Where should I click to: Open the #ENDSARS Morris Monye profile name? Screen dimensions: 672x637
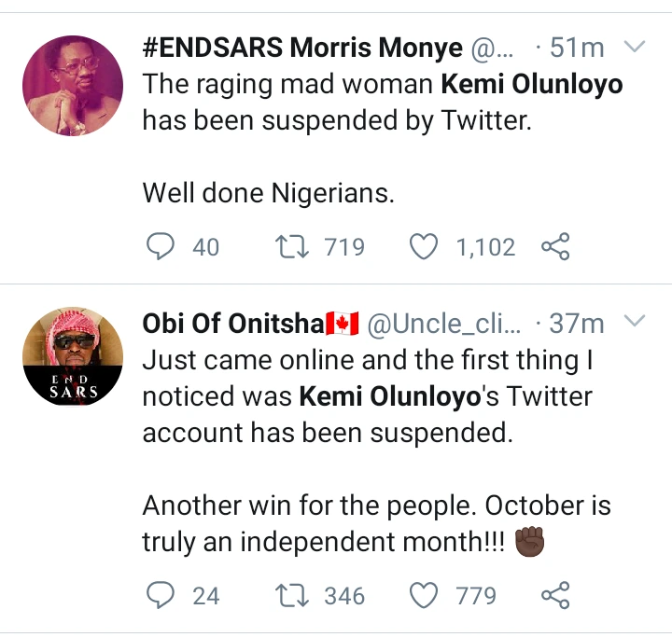(302, 48)
